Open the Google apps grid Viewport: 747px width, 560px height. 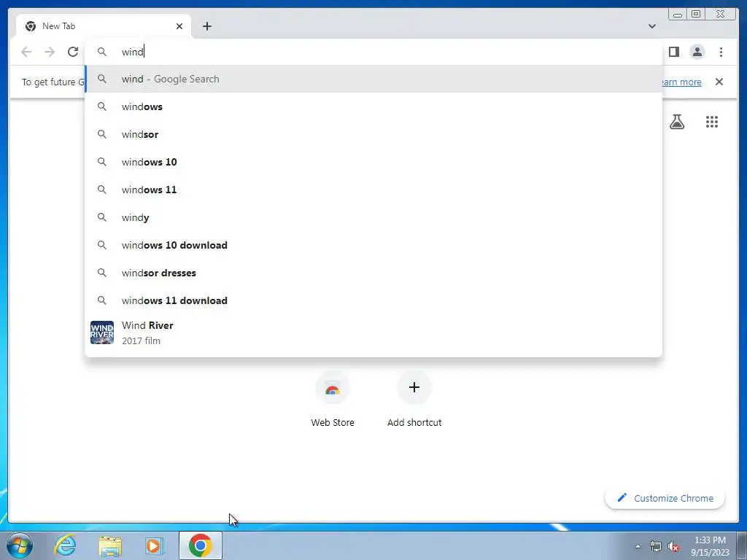712,122
